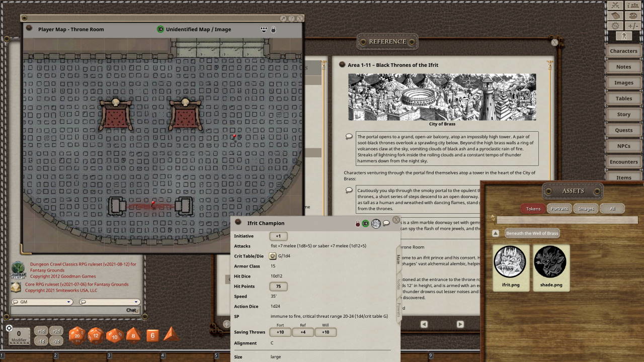Open the Options gear in top-right toolbar
644x362 pixels.
(615, 25)
